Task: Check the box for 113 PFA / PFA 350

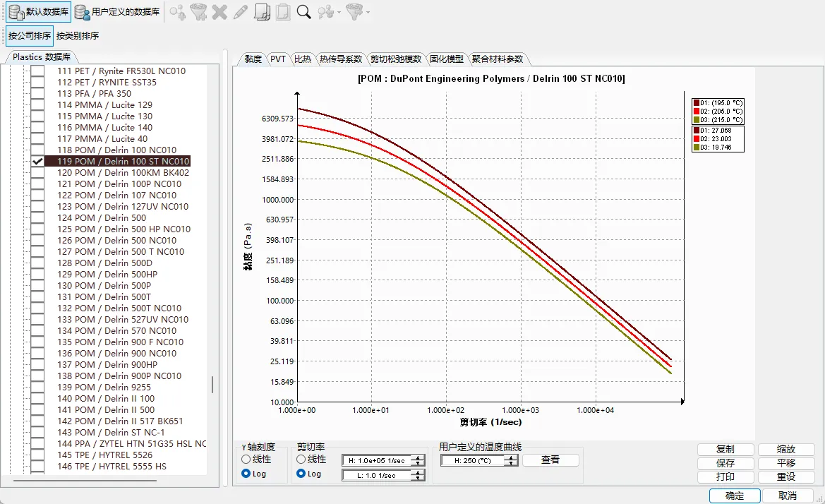Action: pos(37,94)
